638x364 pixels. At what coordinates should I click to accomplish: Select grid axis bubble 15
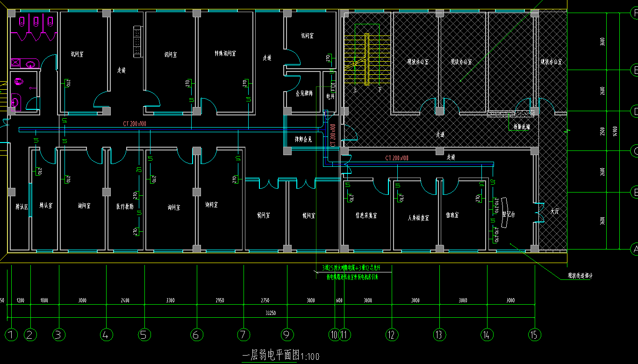pyautogui.click(x=535, y=335)
